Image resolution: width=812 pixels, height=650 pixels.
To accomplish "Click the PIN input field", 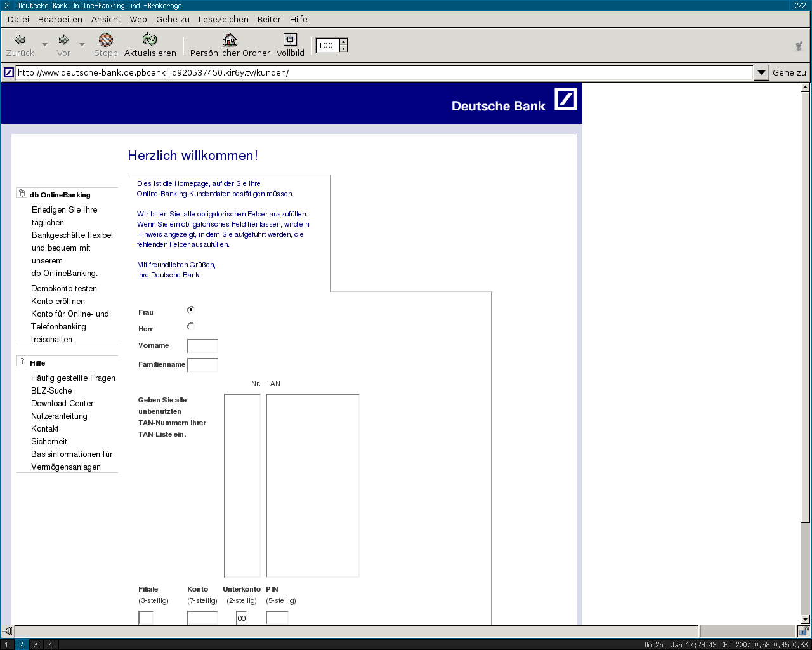I will click(x=277, y=618).
